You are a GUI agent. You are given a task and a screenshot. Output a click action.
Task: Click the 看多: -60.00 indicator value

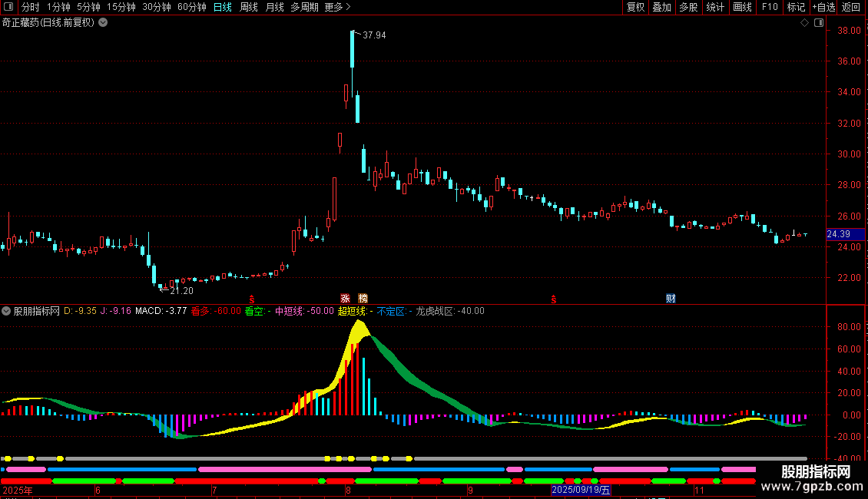coord(216,312)
